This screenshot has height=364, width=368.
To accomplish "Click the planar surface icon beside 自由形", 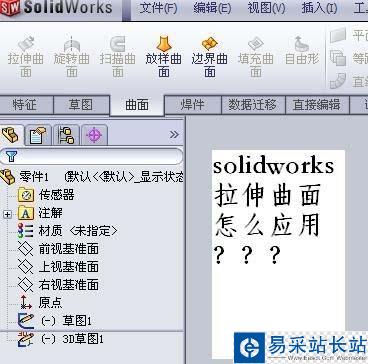I will click(338, 35).
